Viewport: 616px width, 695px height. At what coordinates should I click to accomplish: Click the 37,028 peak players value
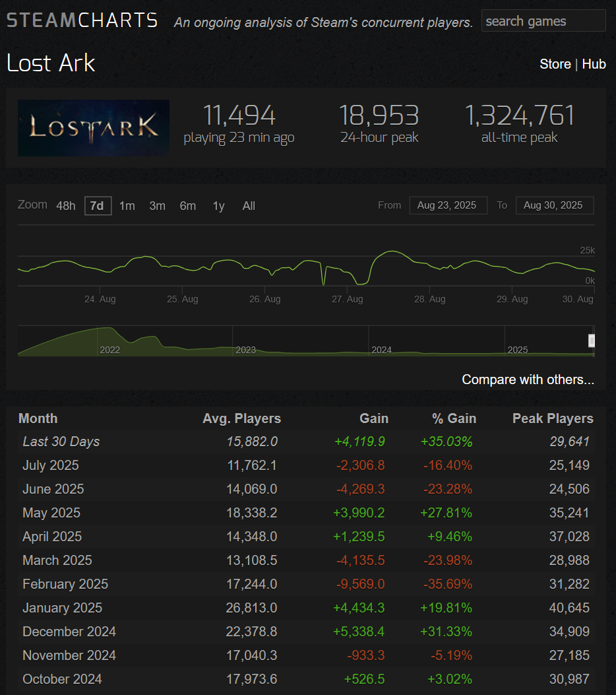point(569,537)
